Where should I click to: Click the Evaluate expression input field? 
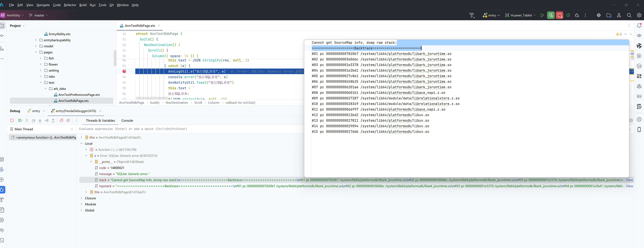[x=190, y=129]
